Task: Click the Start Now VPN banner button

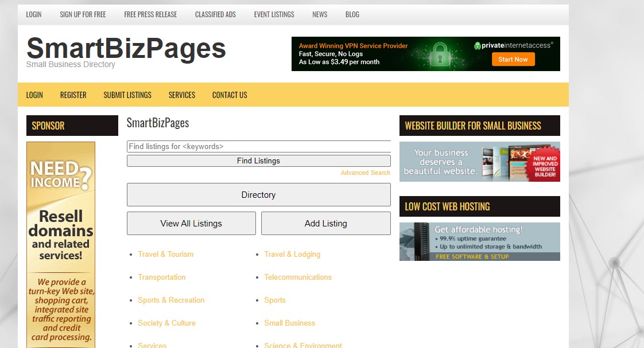Action: (x=513, y=60)
